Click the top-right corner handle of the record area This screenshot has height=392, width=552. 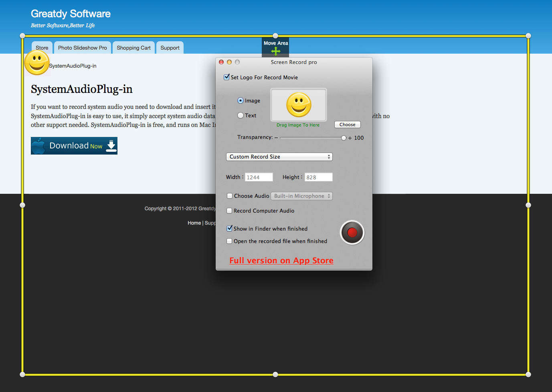[528, 36]
